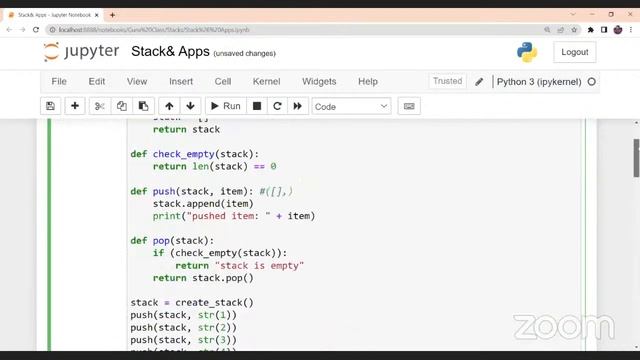Viewport: 640px width, 360px height.
Task: Insert a cell below with plus icon
Action: pyautogui.click(x=75, y=106)
